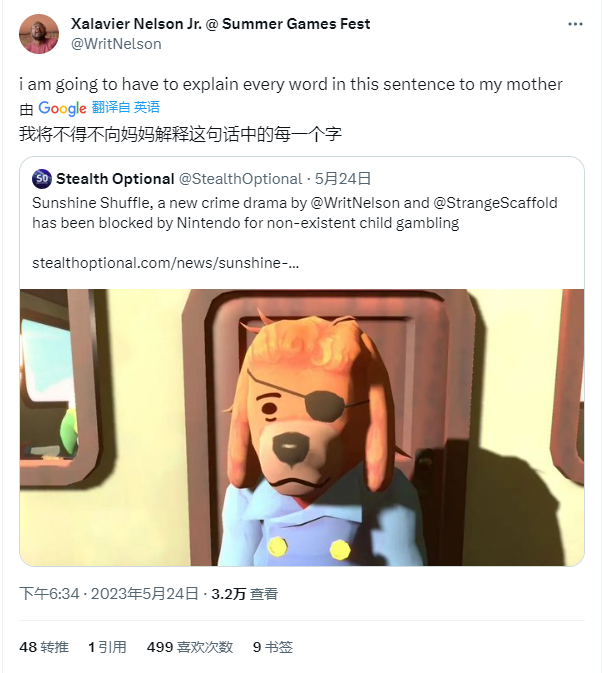Open the dog with eyepatch image

301,427
